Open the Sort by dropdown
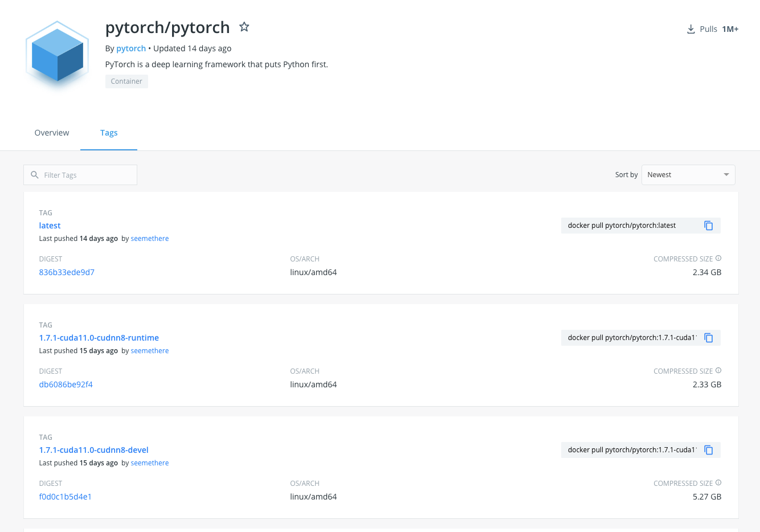Image resolution: width=760 pixels, height=532 pixels. click(x=688, y=174)
